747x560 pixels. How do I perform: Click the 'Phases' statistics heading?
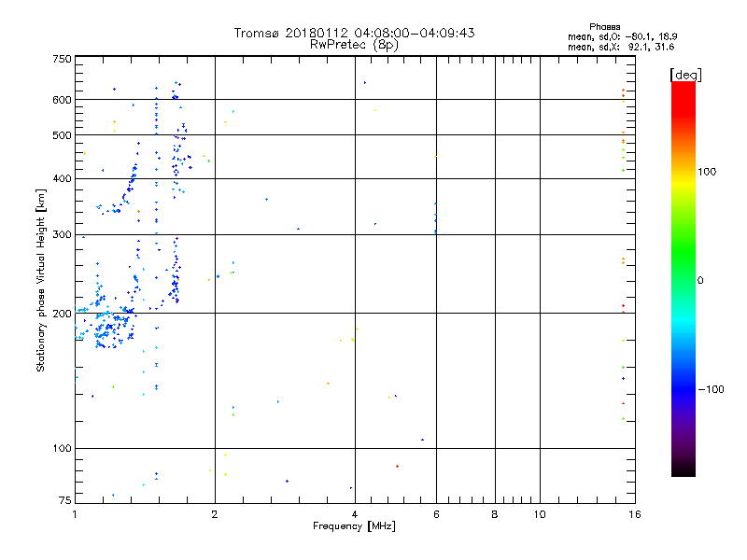click(x=604, y=27)
